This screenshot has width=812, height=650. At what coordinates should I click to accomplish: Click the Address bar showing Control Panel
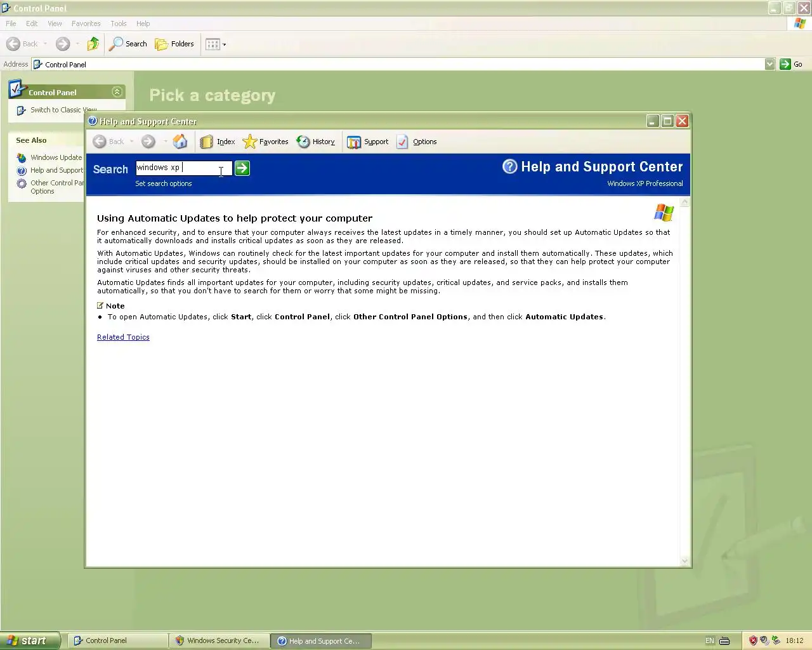tap(398, 64)
